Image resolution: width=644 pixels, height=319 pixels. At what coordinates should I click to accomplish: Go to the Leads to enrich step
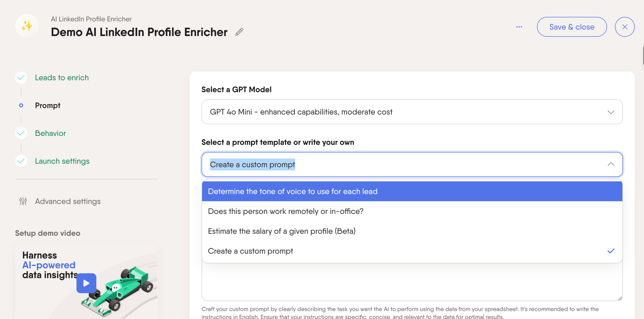(62, 78)
